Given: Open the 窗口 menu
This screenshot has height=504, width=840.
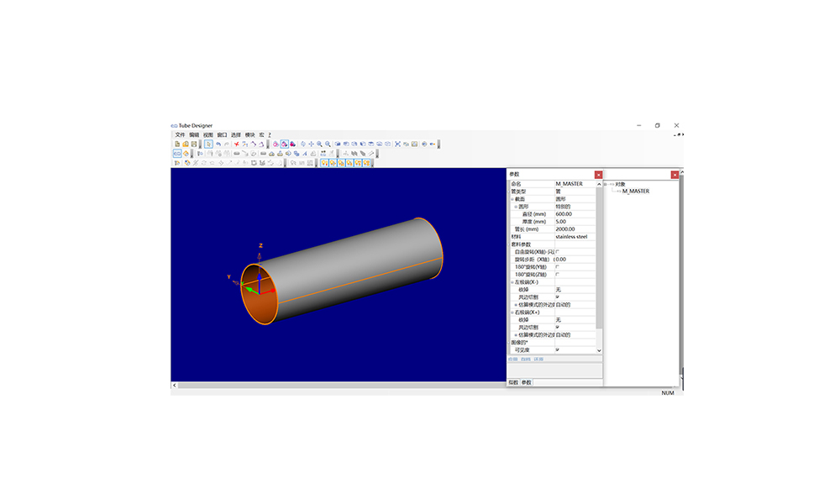Looking at the screenshot, I should [x=222, y=135].
